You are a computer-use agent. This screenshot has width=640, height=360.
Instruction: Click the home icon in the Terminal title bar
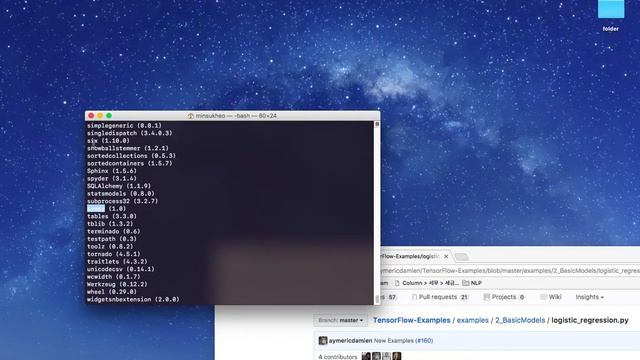pos(191,116)
